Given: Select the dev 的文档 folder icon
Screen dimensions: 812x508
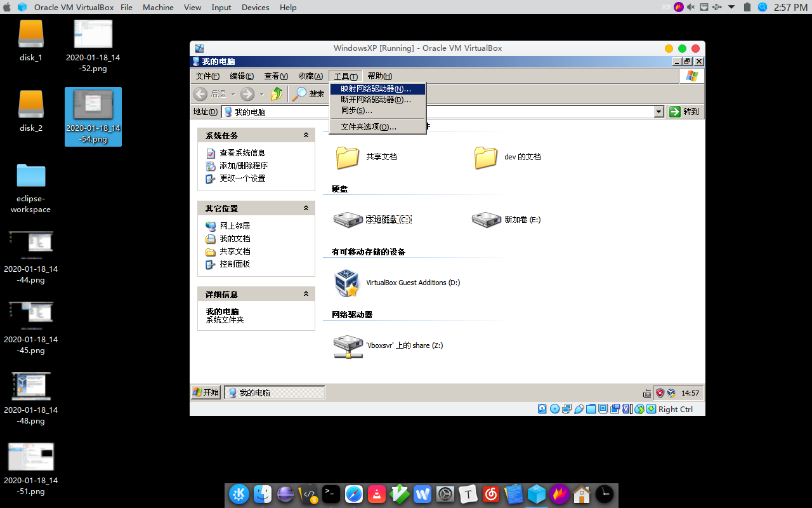Looking at the screenshot, I should pyautogui.click(x=486, y=157).
